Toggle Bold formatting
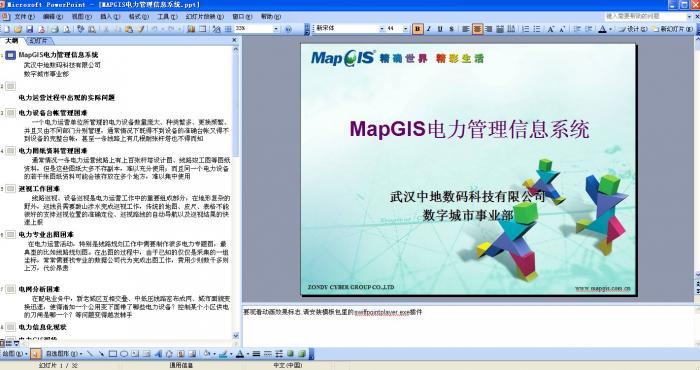700x370 pixels. pos(417,29)
